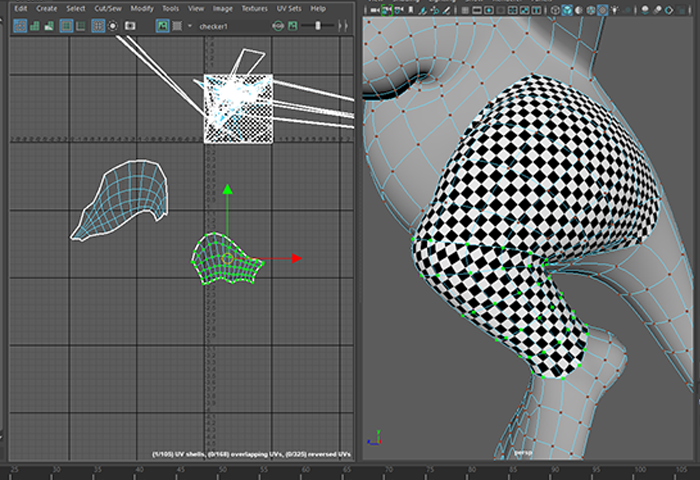
Task: Expand the UV toolbar overflow arrows
Action: pyautogui.click(x=343, y=25)
